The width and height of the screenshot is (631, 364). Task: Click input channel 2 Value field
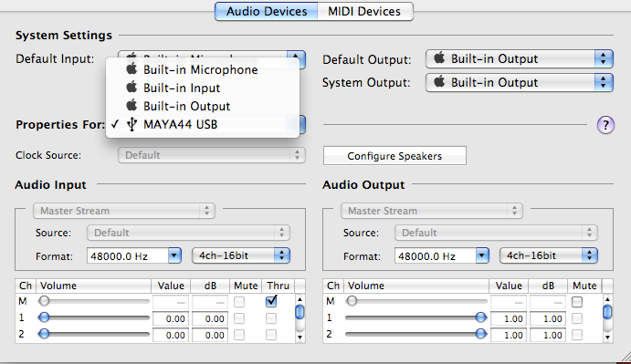(171, 335)
